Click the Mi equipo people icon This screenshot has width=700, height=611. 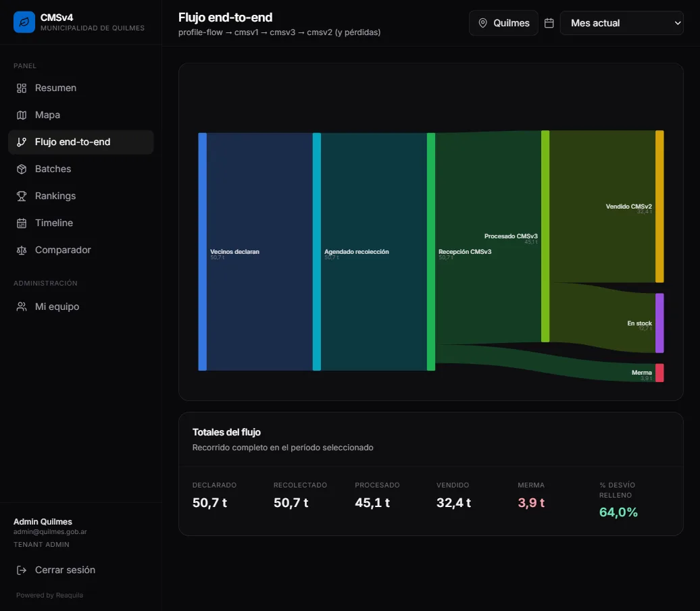(22, 307)
